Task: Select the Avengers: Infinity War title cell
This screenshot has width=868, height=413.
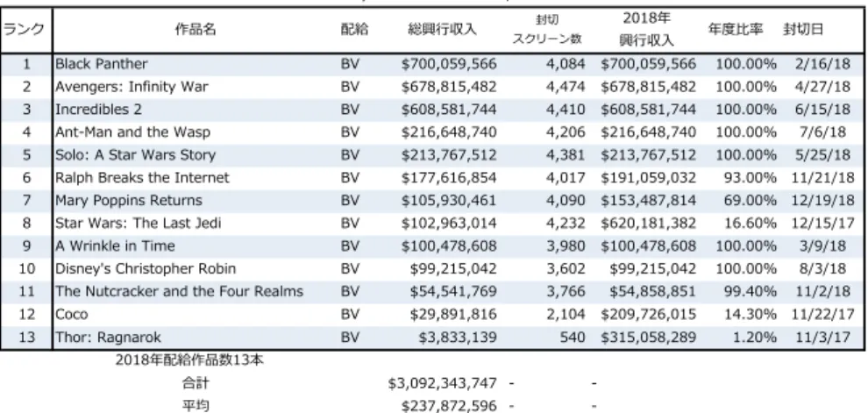Action: coord(132,87)
